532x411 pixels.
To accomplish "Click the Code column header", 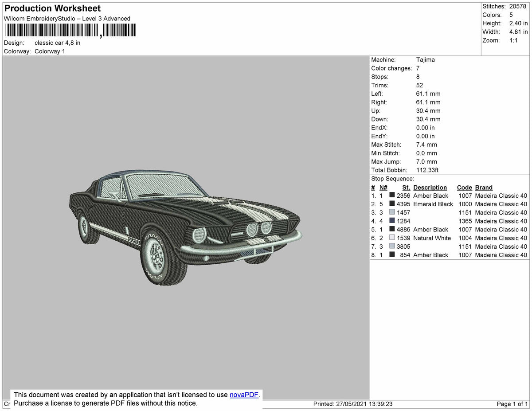I will 464,187.
